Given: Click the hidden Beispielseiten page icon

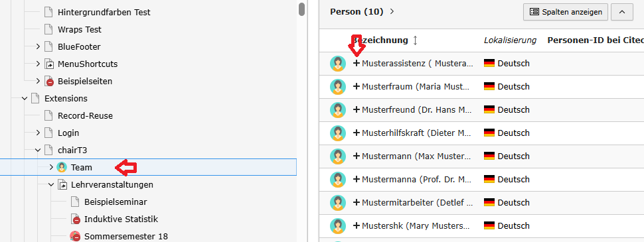Looking at the screenshot, I should 49,81.
